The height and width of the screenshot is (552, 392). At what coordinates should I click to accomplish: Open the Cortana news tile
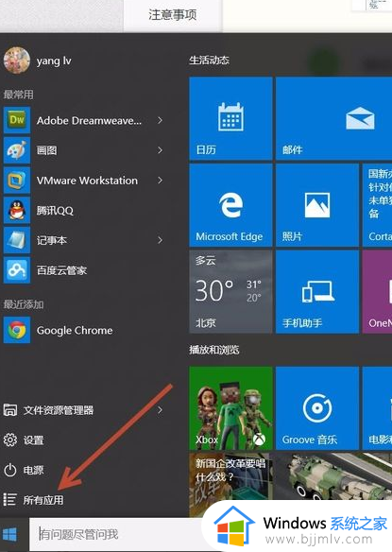pos(377,205)
